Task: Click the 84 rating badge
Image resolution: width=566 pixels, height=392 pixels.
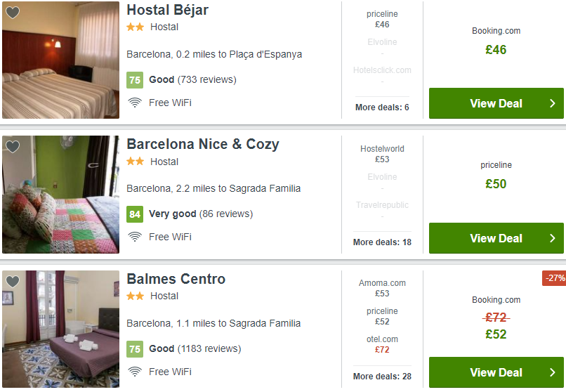Action: point(135,214)
